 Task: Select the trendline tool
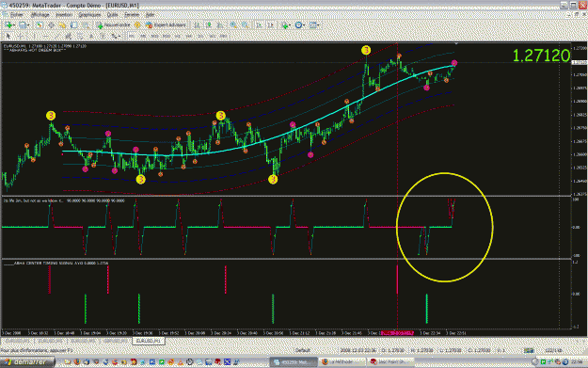point(56,37)
